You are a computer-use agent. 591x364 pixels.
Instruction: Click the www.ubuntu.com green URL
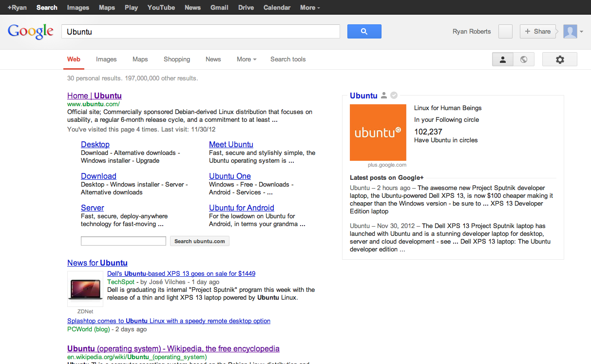click(94, 104)
